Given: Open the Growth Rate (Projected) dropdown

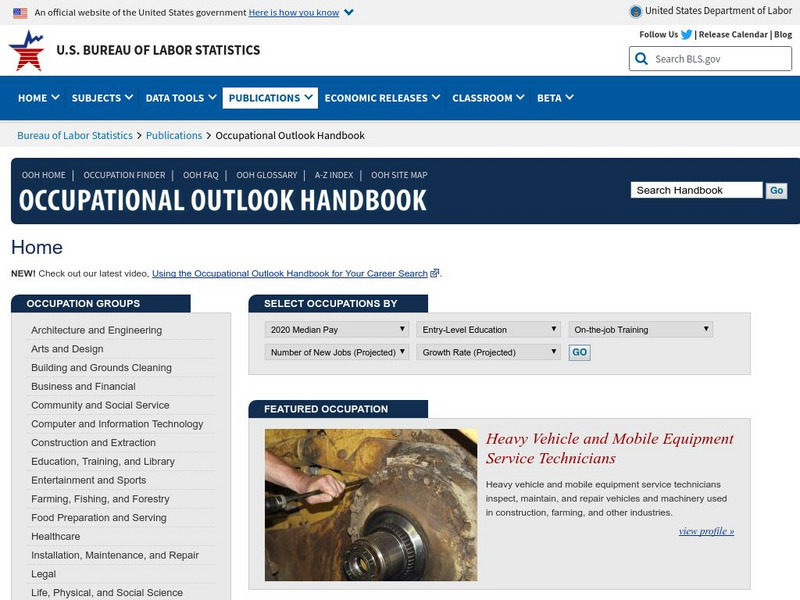Looking at the screenshot, I should coord(488,352).
